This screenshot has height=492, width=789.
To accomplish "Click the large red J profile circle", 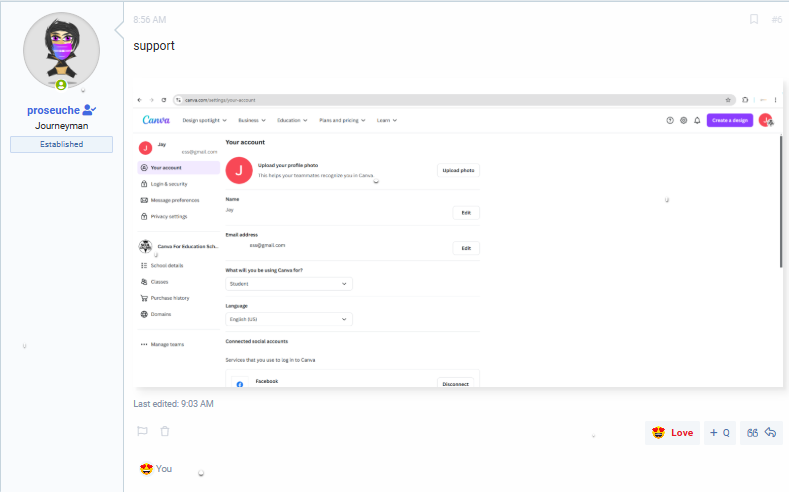I will tap(239, 170).
